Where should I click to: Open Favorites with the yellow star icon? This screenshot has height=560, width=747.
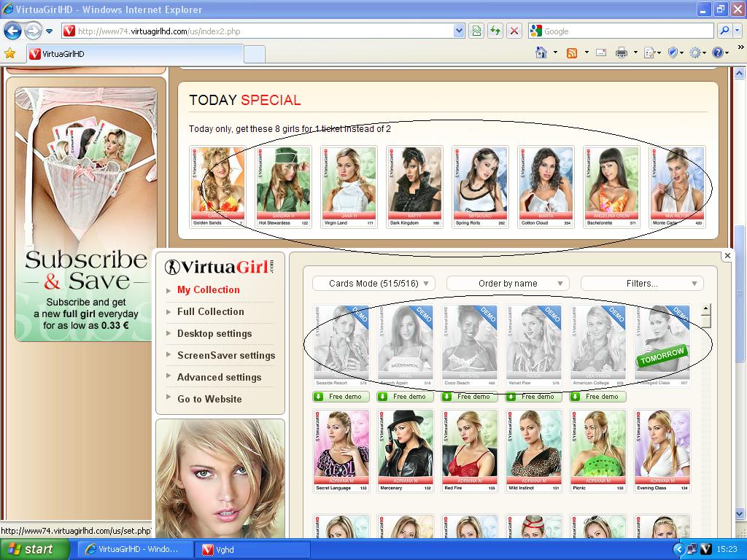9,53
